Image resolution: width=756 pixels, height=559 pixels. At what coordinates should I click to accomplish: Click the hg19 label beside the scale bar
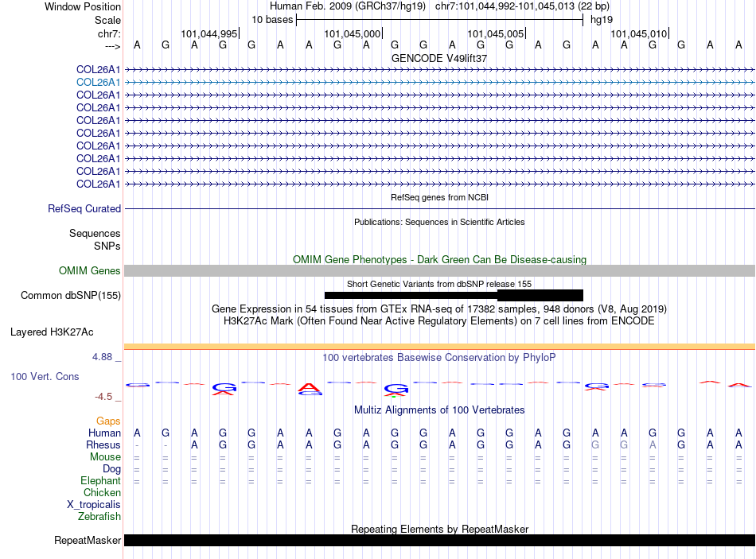(602, 20)
